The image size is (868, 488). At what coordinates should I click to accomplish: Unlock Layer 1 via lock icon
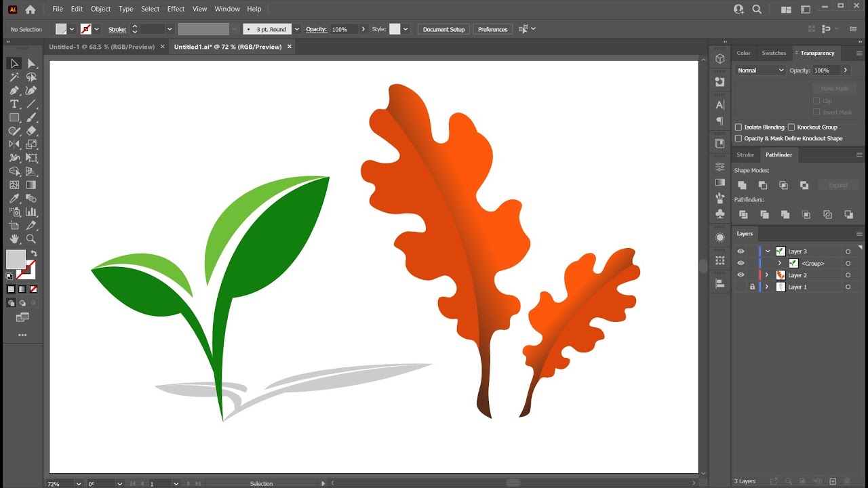[x=752, y=287]
